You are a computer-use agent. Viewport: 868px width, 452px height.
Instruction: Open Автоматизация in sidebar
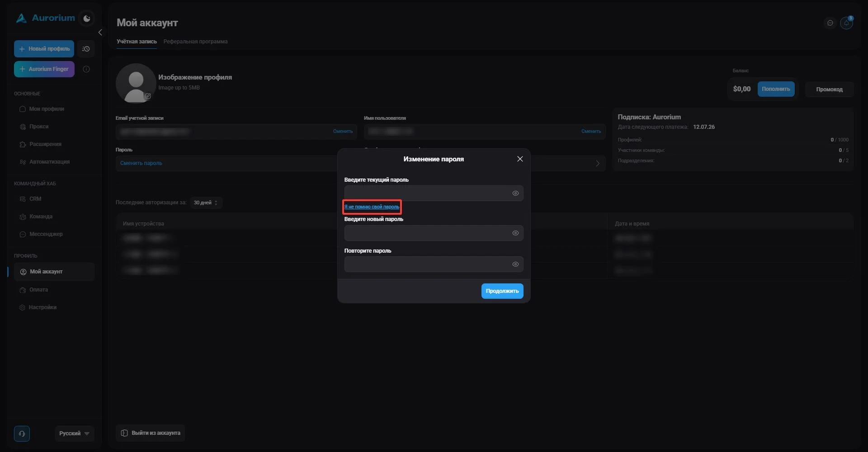click(44, 162)
